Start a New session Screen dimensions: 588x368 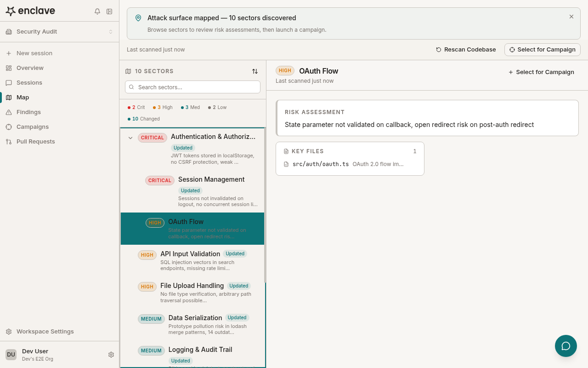point(59,53)
